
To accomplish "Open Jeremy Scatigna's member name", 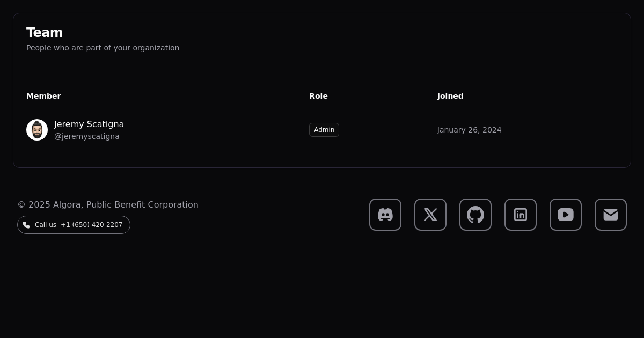I will (x=89, y=124).
